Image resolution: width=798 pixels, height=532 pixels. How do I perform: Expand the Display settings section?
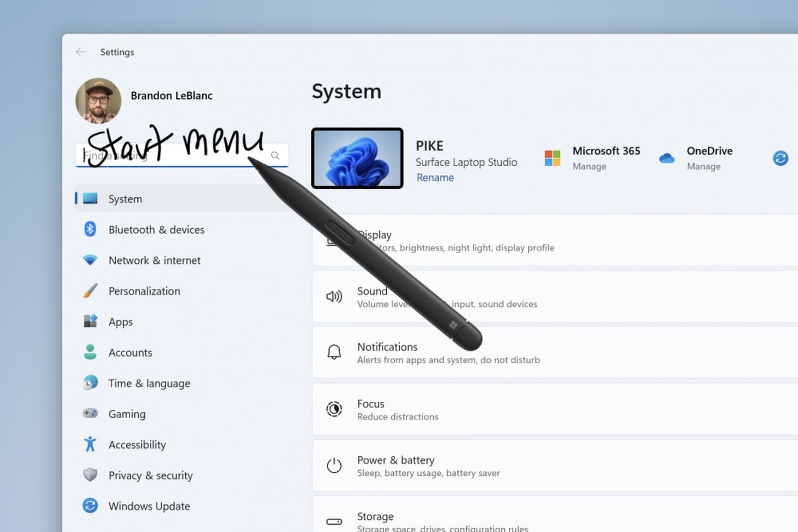coord(553,241)
